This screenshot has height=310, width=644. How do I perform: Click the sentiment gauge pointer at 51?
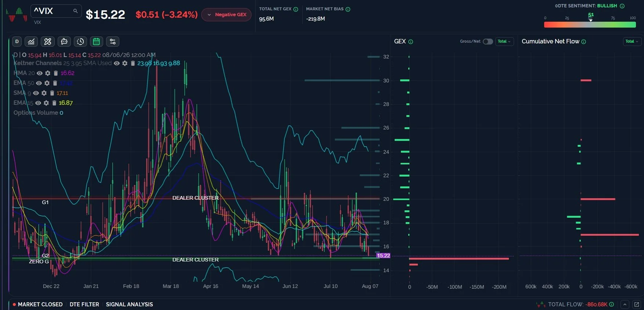click(591, 20)
